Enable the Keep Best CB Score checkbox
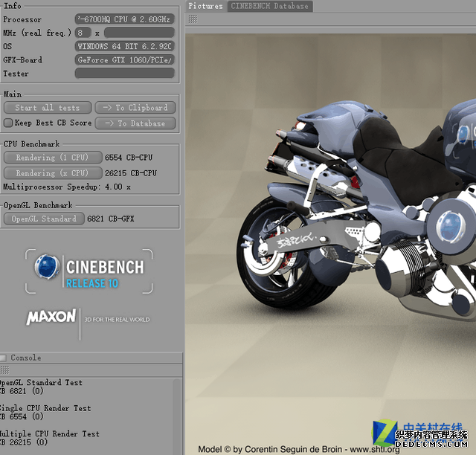Viewport: 476px width, 455px height. 8,123
